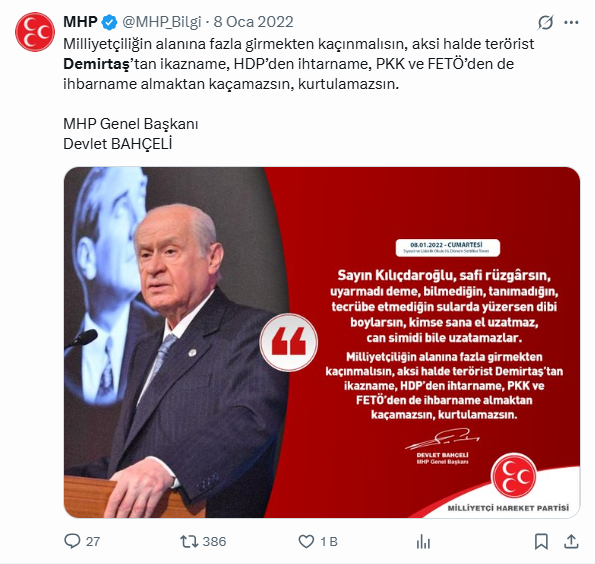Viewport: 595px width, 564px height.
Task: Open the Grok explain icon
Action: [545, 22]
